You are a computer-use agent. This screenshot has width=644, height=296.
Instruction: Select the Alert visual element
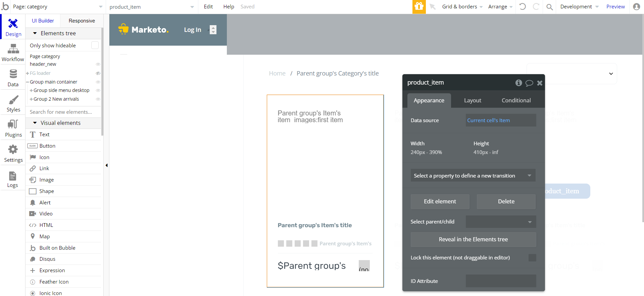64,203
